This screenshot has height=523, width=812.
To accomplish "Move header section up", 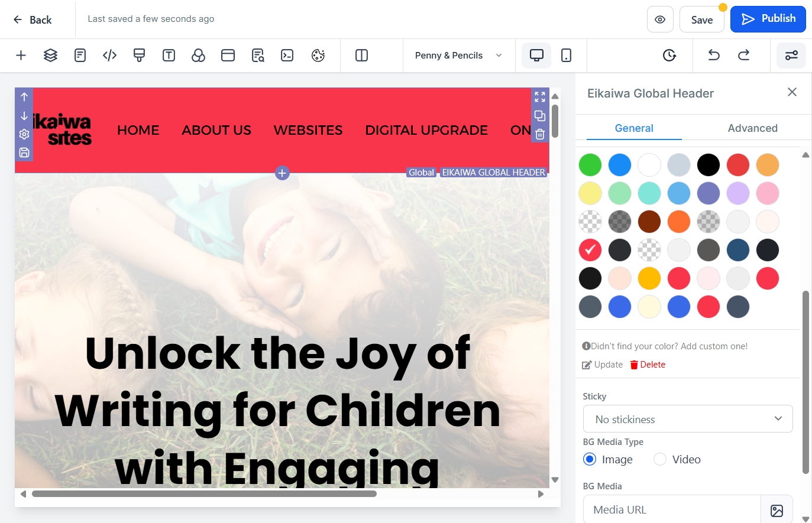I will tap(24, 97).
